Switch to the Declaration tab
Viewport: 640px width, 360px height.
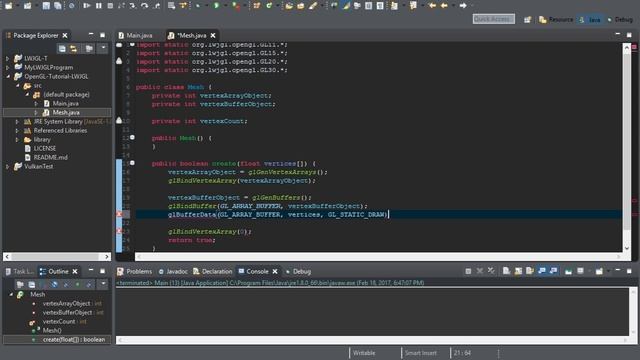(213, 271)
